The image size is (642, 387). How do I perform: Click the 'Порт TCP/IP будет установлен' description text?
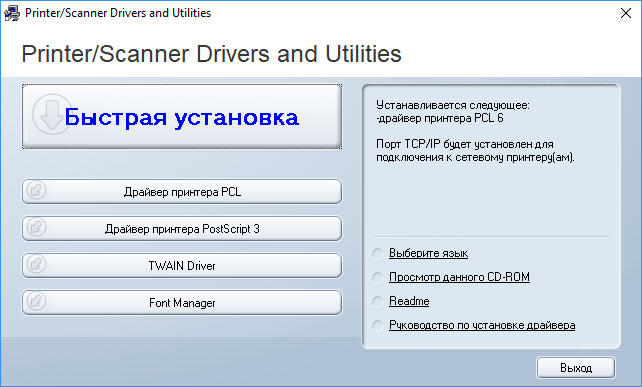click(475, 151)
